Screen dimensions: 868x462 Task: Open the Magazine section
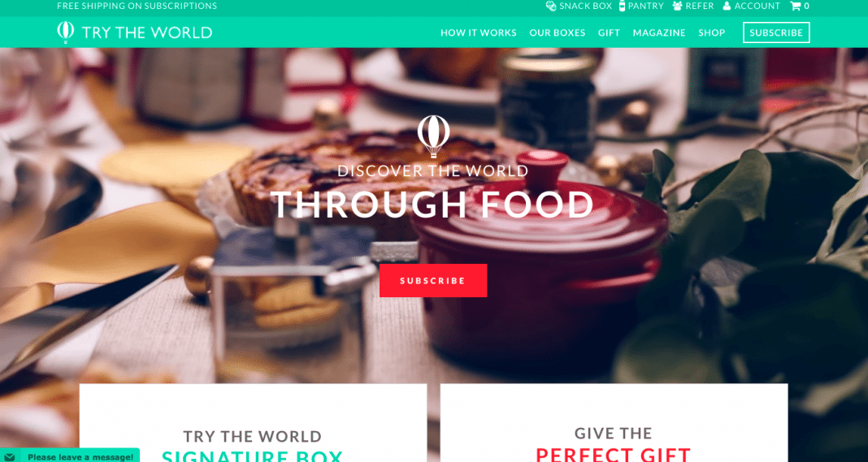659,32
